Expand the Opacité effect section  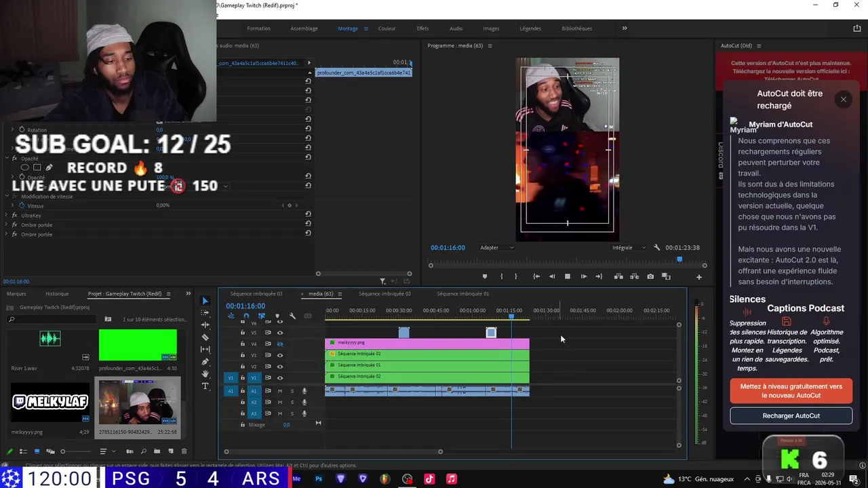[x=6, y=159]
